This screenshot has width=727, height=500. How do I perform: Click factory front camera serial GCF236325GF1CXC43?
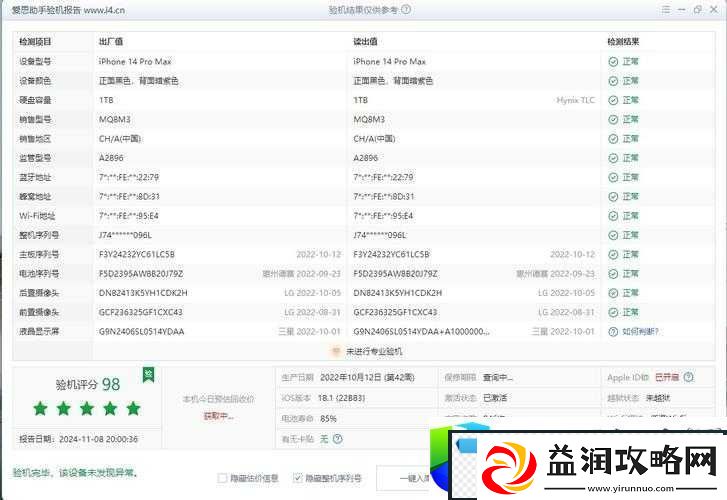coord(140,313)
